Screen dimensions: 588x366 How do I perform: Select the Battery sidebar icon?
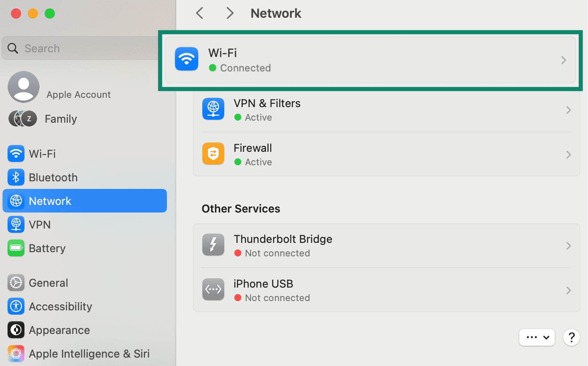[x=16, y=248]
